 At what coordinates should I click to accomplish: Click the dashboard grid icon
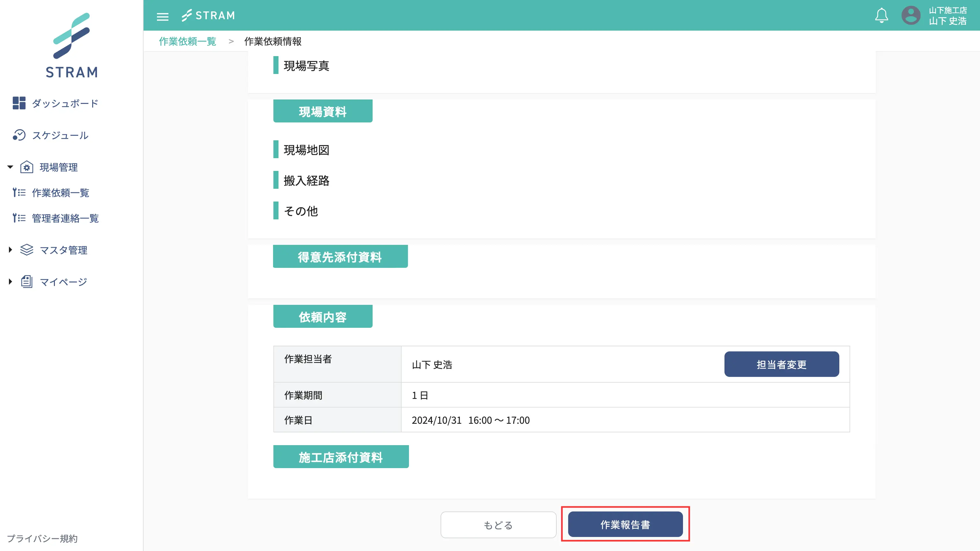pos(19,103)
